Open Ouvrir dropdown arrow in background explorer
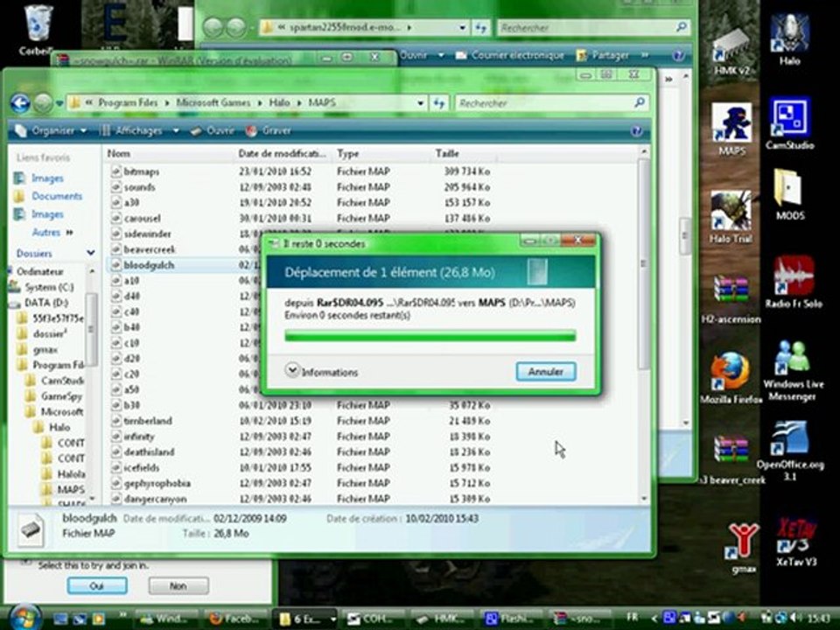840x630 pixels. [x=441, y=55]
